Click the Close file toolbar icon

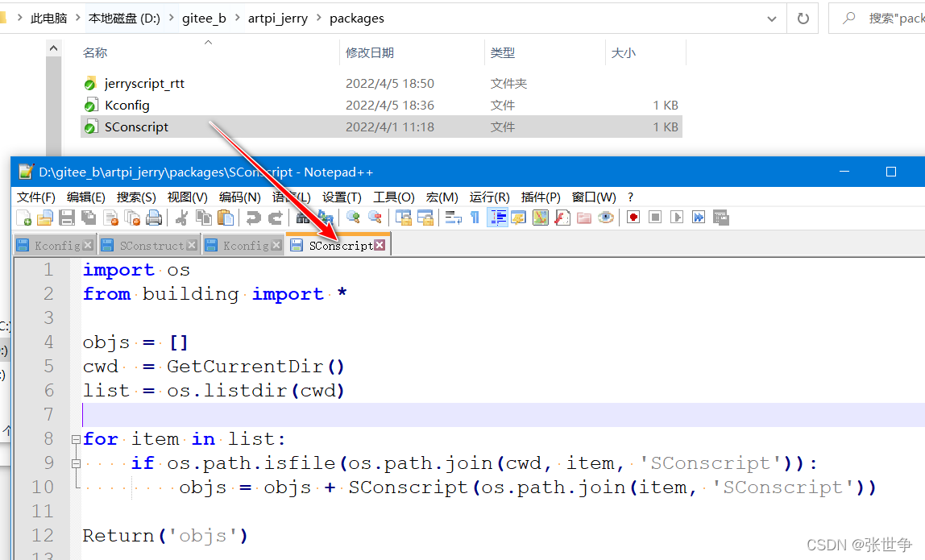click(x=111, y=218)
